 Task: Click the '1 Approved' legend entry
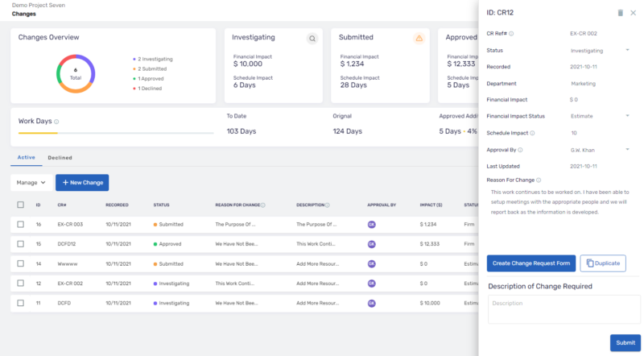[x=148, y=79]
